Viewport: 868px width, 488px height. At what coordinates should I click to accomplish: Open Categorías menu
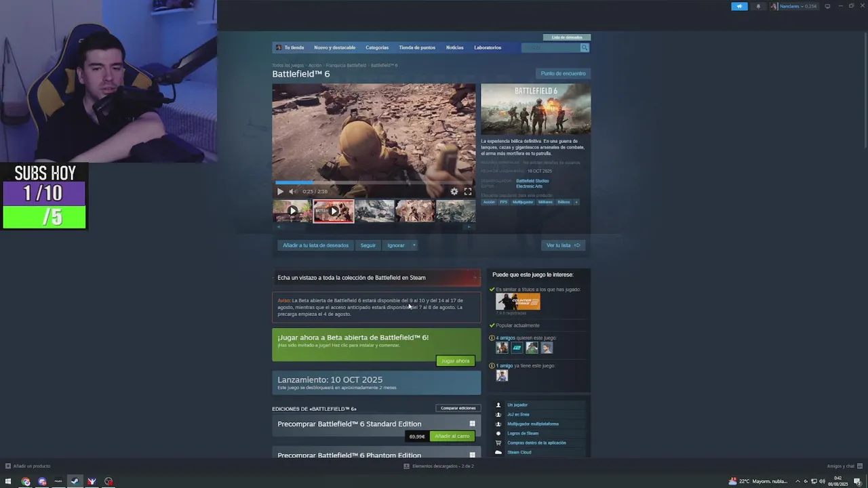(x=377, y=47)
